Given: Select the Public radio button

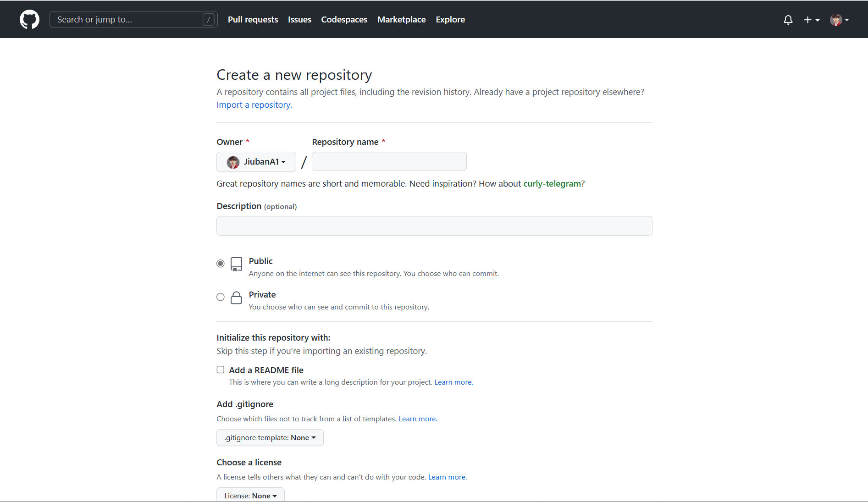Looking at the screenshot, I should 221,264.
